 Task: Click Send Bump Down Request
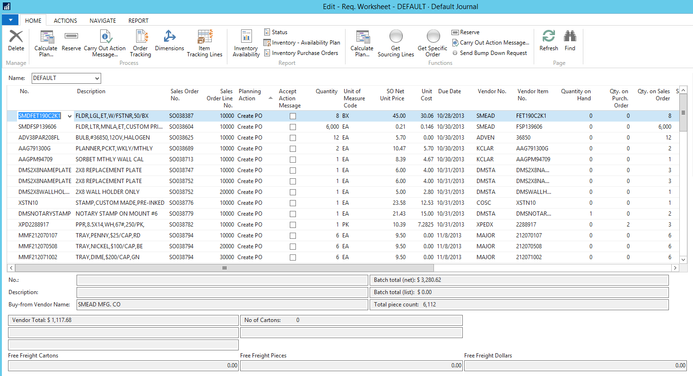(490, 53)
